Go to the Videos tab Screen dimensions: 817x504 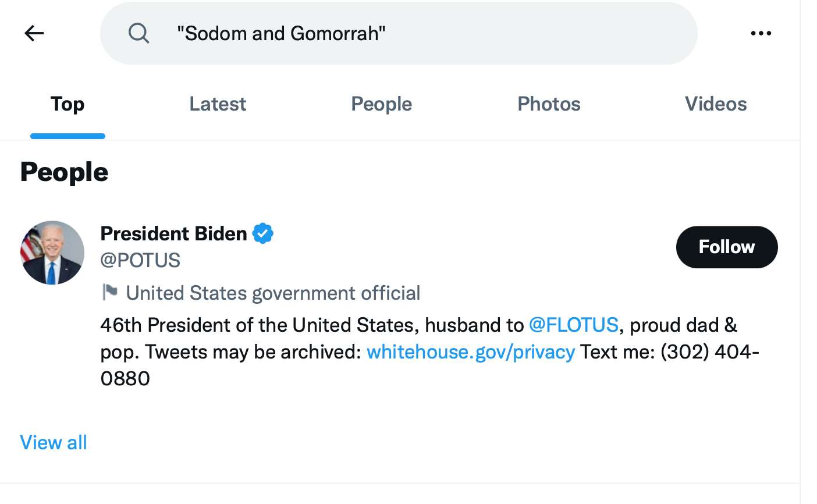tap(716, 104)
